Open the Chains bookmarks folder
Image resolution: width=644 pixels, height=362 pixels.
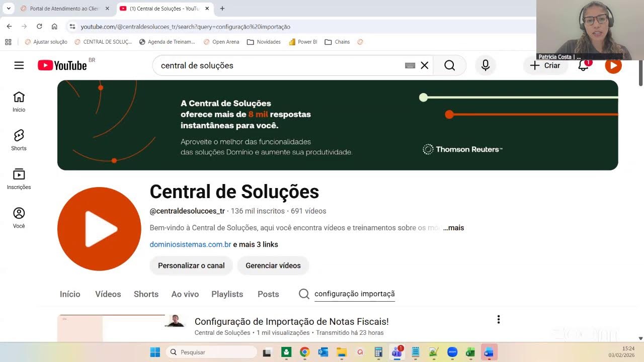(337, 42)
